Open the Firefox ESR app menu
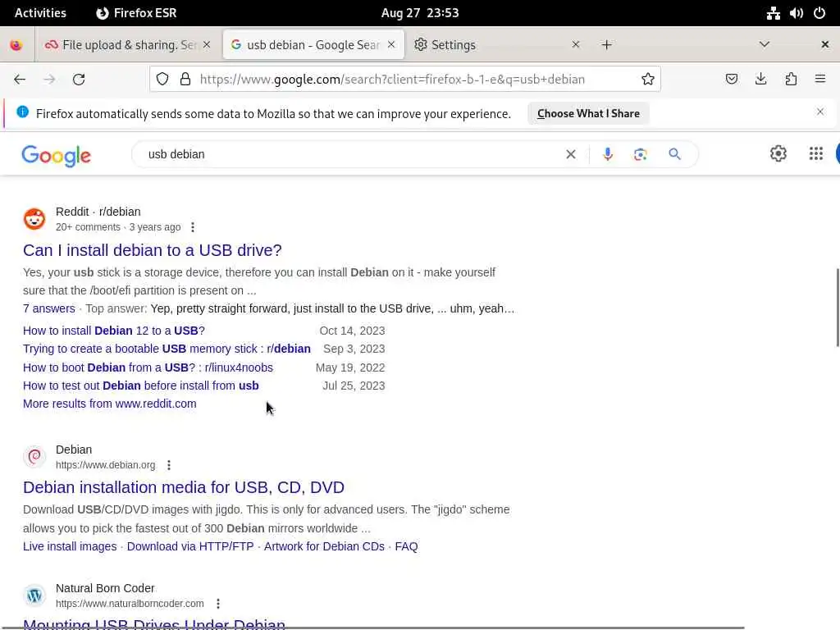Image resolution: width=840 pixels, height=630 pixels. tap(136, 13)
